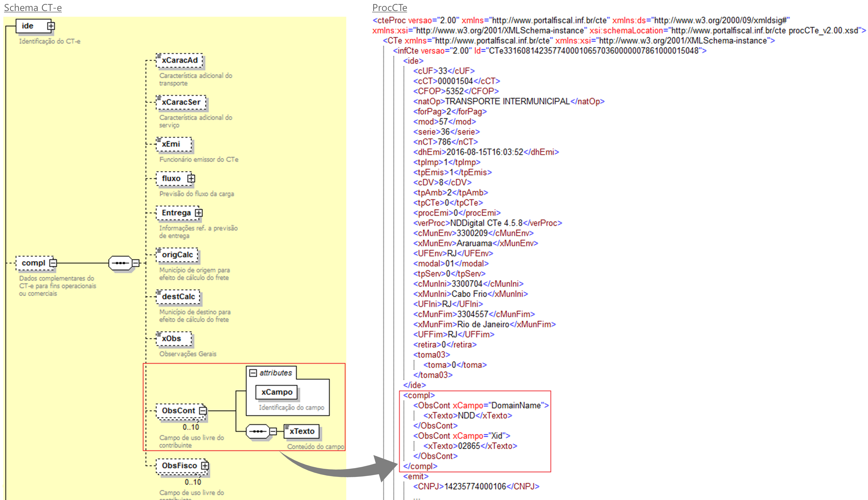Expand the ide node plus icon

point(51,26)
